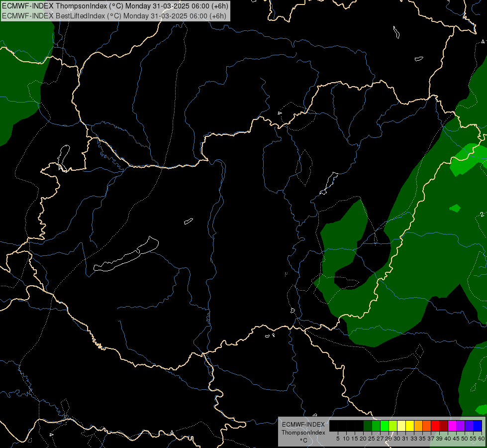
Task: Select the dark red legend swatch (39-40)
Action: 444,426
